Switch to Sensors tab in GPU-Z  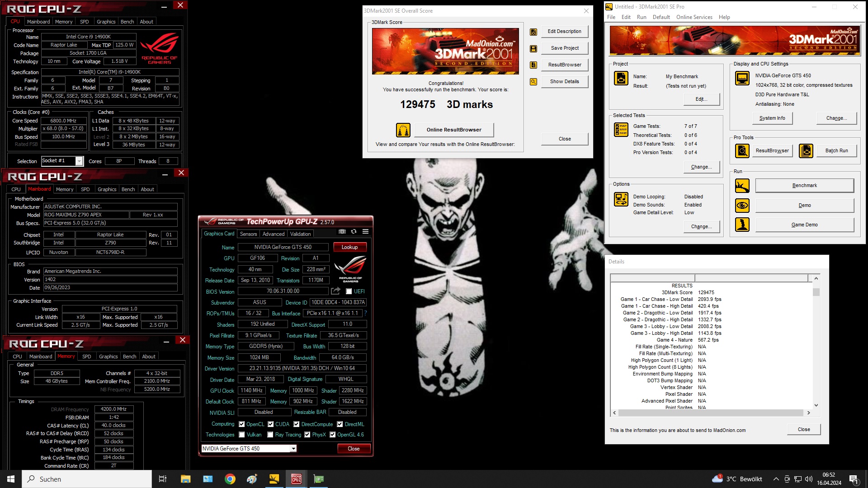[248, 234]
